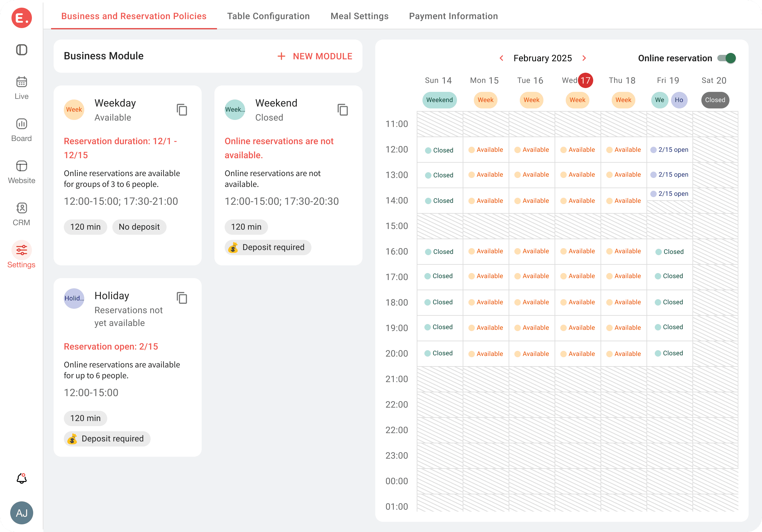Click Thursday 20:00 Available slot
762x532 pixels.
(x=624, y=354)
